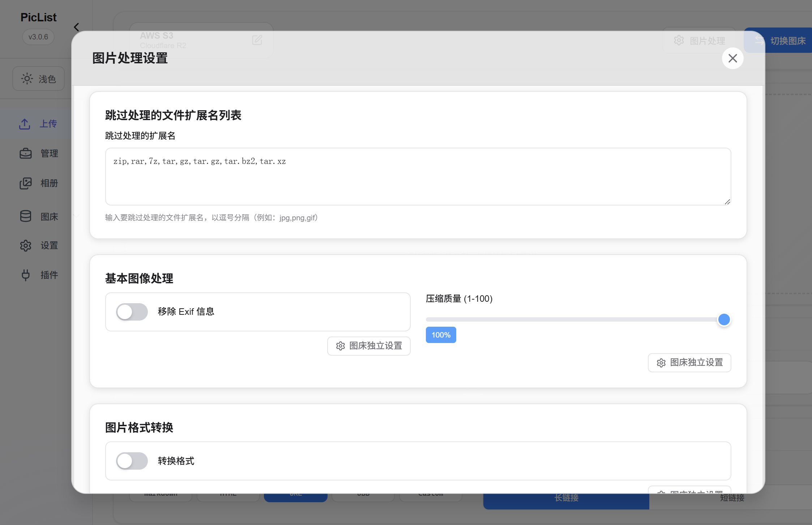Select the 管理 (Manage) sidebar icon
Viewport: 812px width, 525px height.
[x=26, y=153]
